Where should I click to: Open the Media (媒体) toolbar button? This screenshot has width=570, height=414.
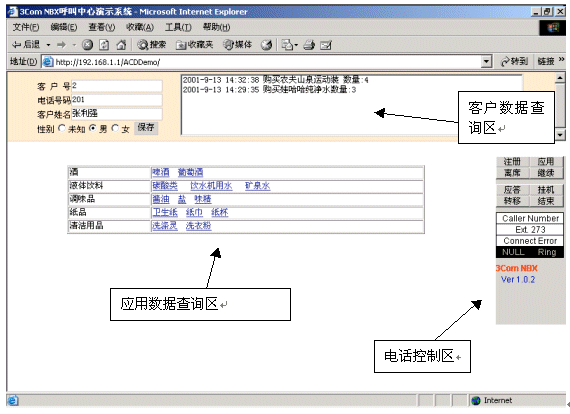pyautogui.click(x=237, y=45)
